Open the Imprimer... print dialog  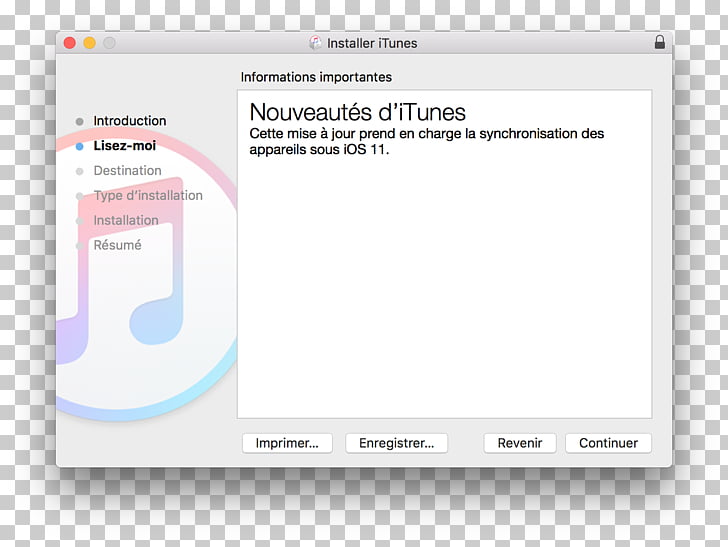[287, 443]
